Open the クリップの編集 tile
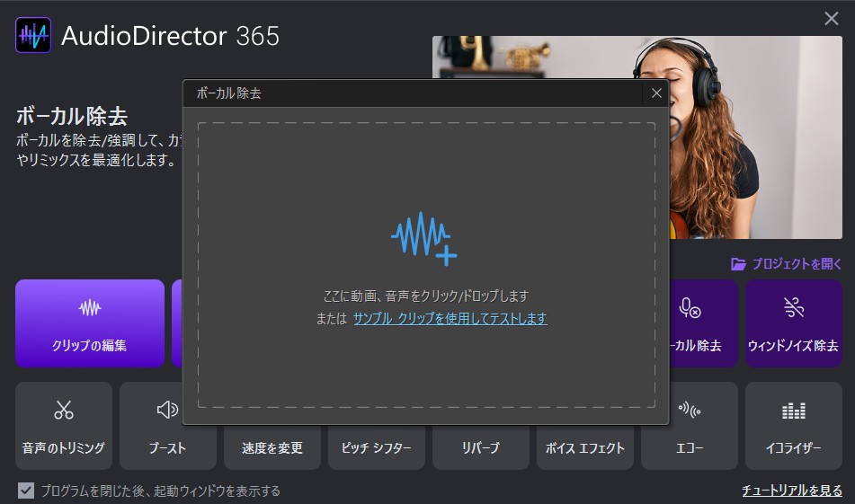 pos(89,323)
